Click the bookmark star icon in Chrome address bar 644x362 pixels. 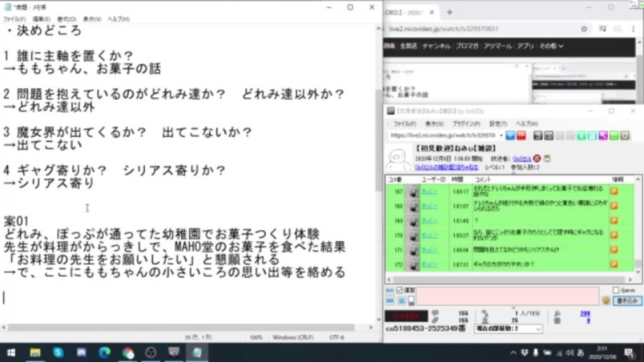click(584, 29)
